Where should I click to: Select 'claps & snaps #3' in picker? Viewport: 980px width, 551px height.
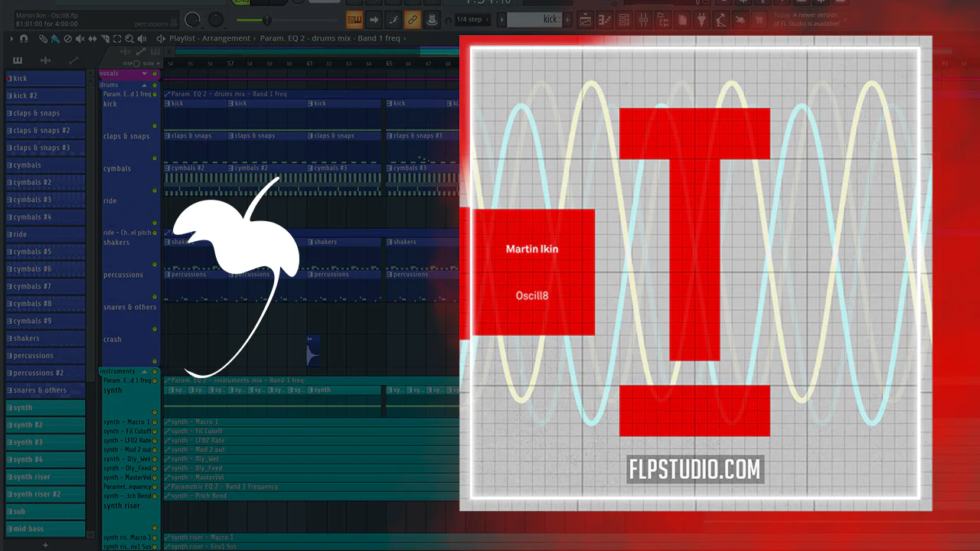[x=46, y=148]
